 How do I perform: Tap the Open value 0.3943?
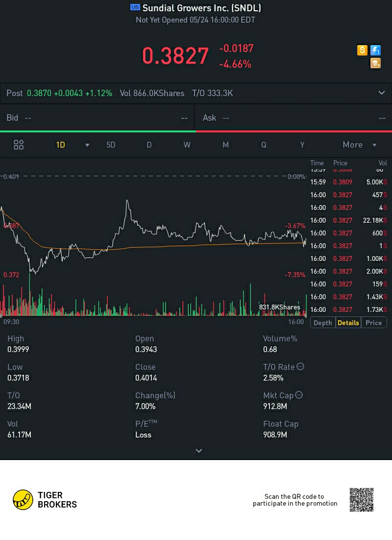pos(146,349)
